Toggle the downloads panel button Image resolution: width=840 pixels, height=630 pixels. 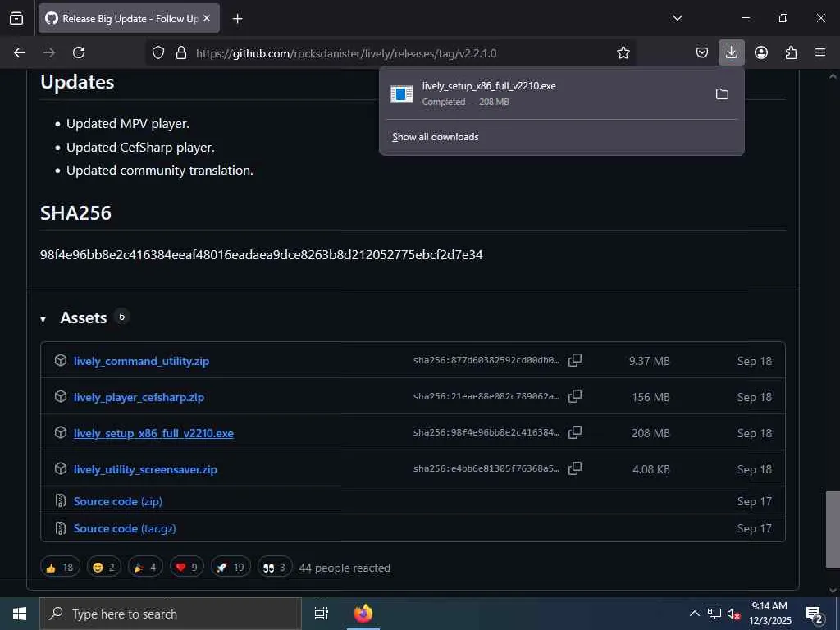[731, 52]
